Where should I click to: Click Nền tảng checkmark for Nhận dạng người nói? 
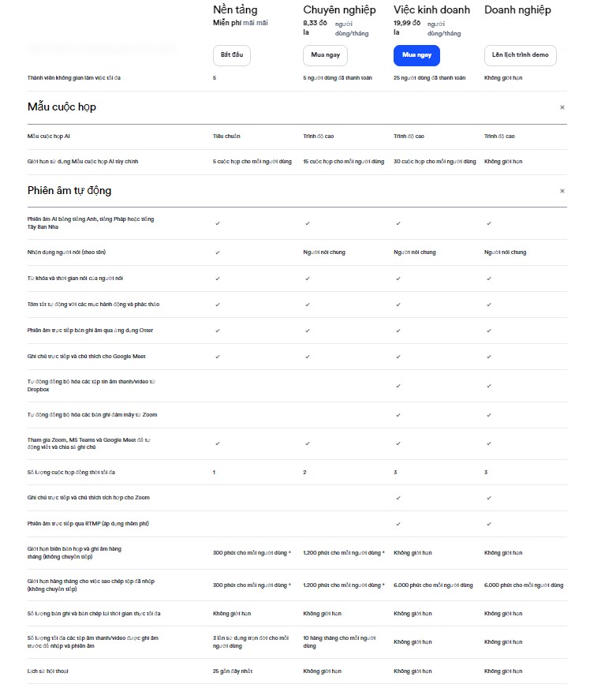tap(218, 252)
